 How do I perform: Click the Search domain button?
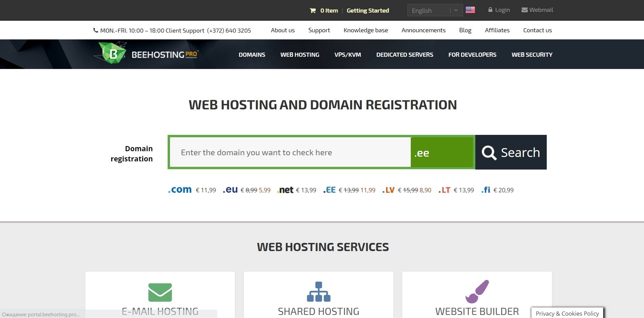click(511, 152)
